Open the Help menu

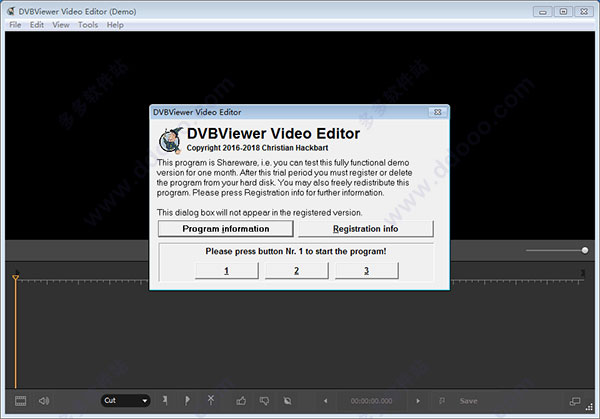tap(115, 25)
